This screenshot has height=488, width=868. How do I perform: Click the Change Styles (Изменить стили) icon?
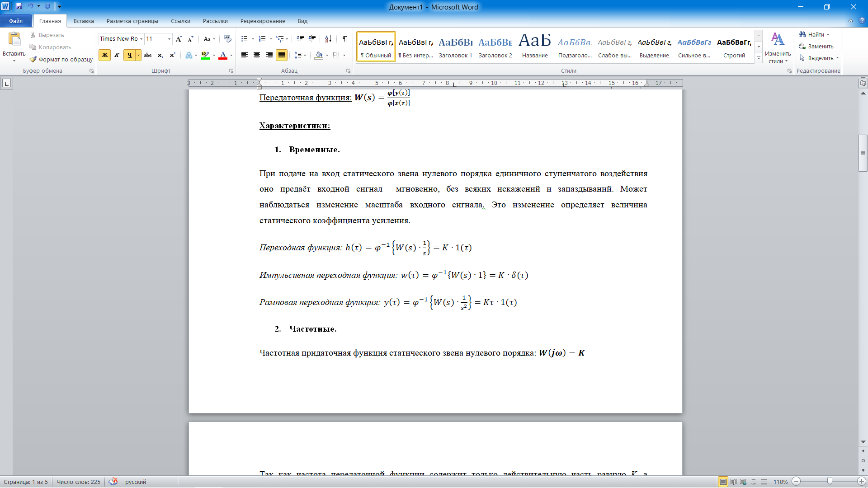[x=778, y=39]
